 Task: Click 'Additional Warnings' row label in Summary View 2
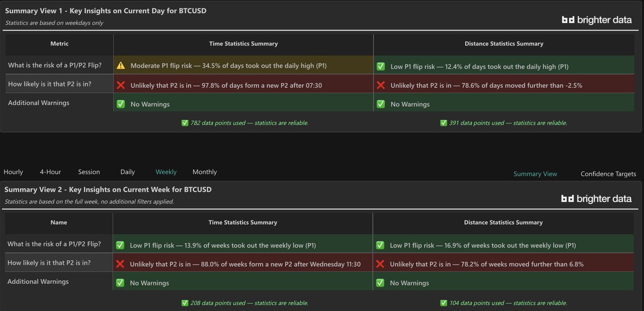click(38, 281)
